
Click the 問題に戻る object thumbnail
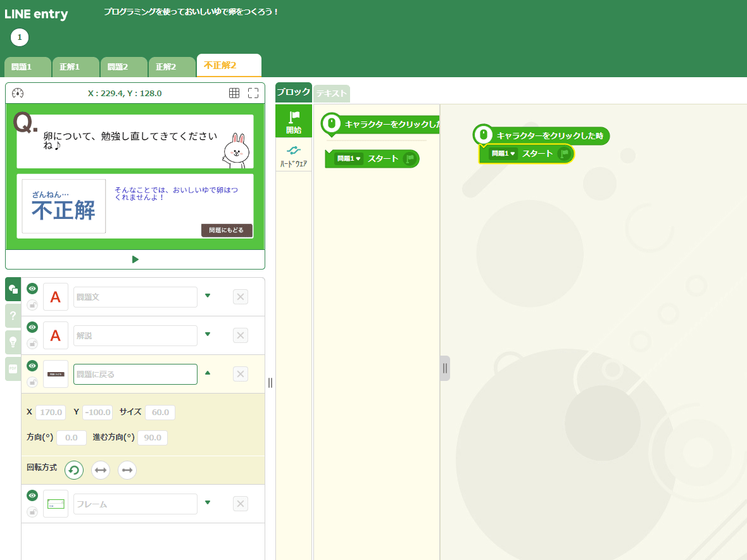click(56, 374)
